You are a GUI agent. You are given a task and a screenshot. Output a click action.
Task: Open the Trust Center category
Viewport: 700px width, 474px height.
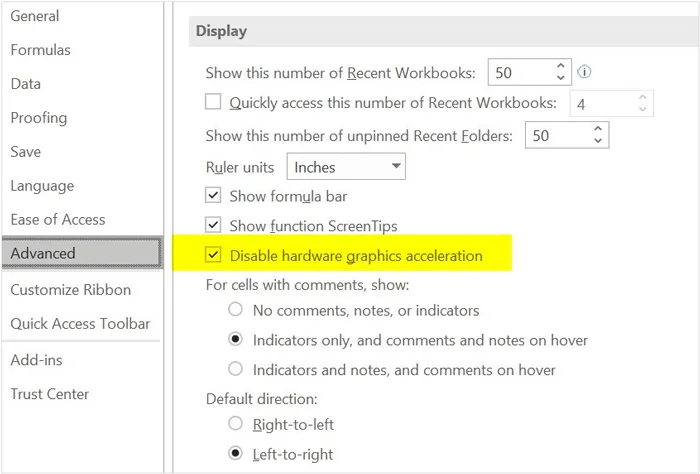pos(50,394)
